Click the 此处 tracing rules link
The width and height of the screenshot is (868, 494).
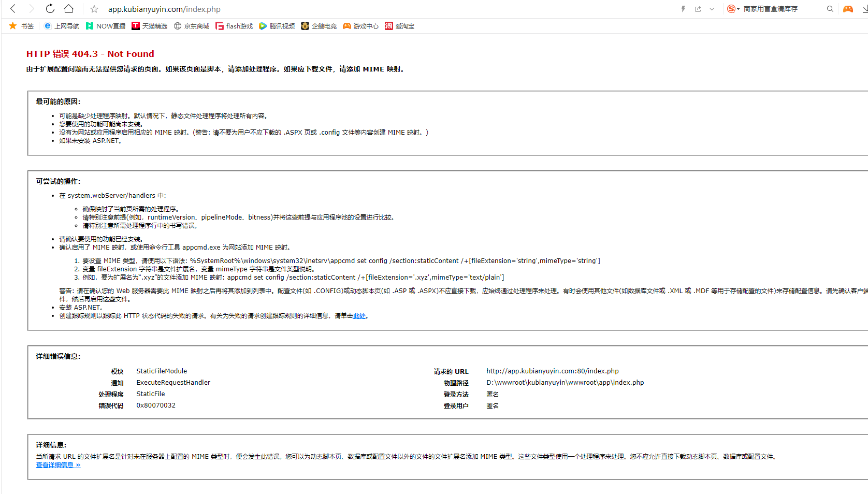click(359, 316)
